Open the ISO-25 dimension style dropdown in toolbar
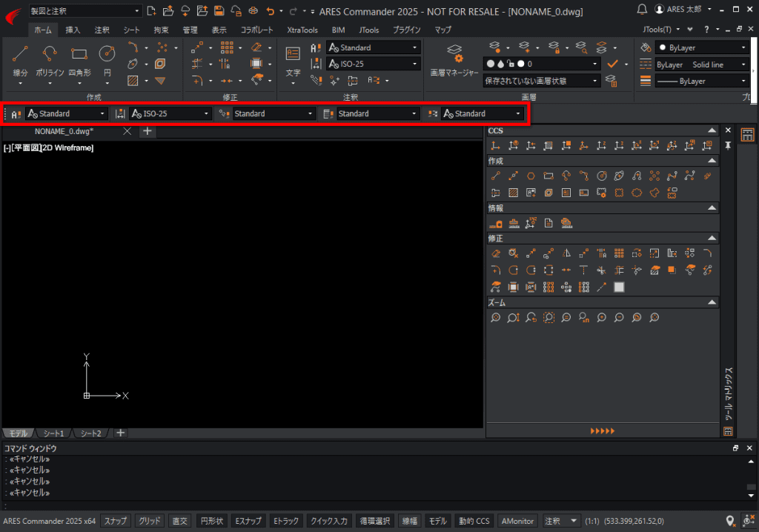 coord(170,113)
